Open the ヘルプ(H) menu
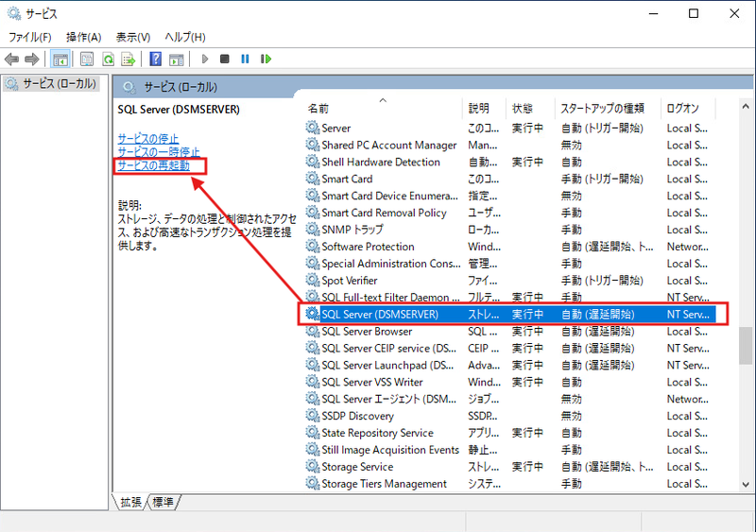The height and width of the screenshot is (532, 756). coord(185,37)
